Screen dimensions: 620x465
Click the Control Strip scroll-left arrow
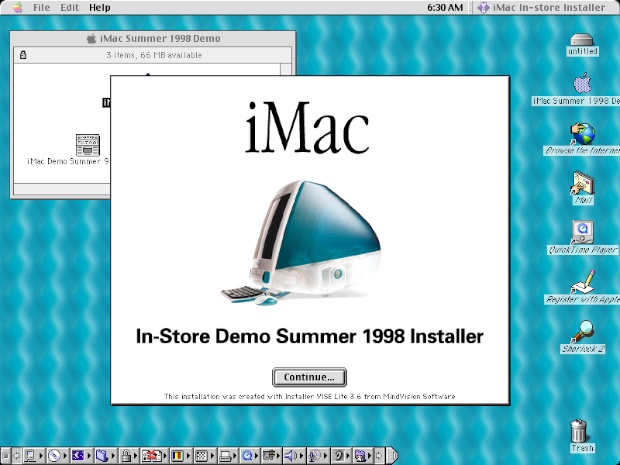coord(17,456)
